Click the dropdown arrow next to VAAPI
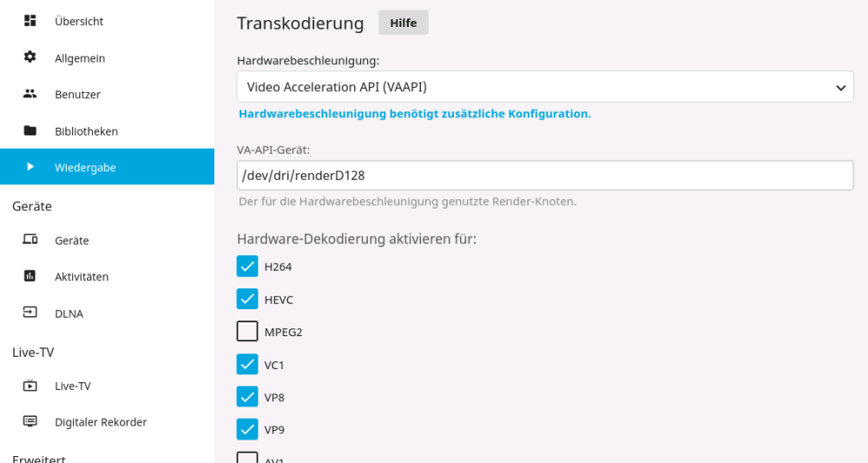The image size is (868, 463). click(840, 88)
